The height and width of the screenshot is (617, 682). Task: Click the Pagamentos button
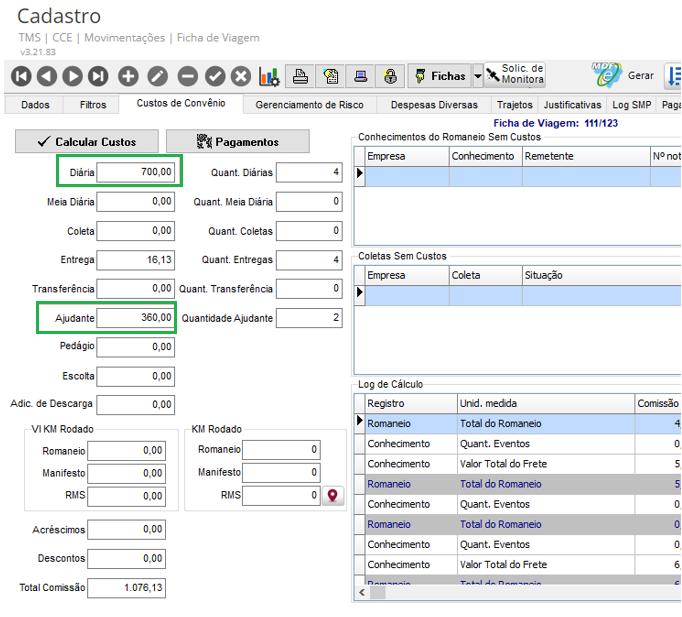coord(238,141)
